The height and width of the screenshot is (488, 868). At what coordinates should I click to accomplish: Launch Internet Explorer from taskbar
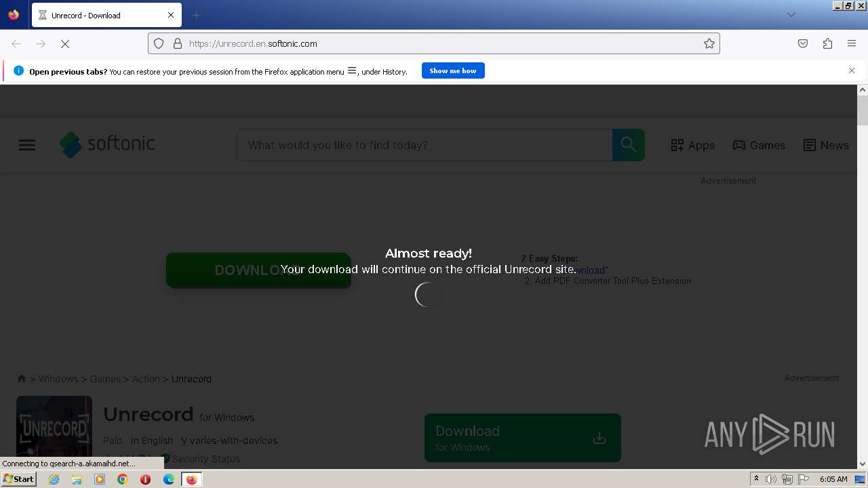pyautogui.click(x=54, y=479)
